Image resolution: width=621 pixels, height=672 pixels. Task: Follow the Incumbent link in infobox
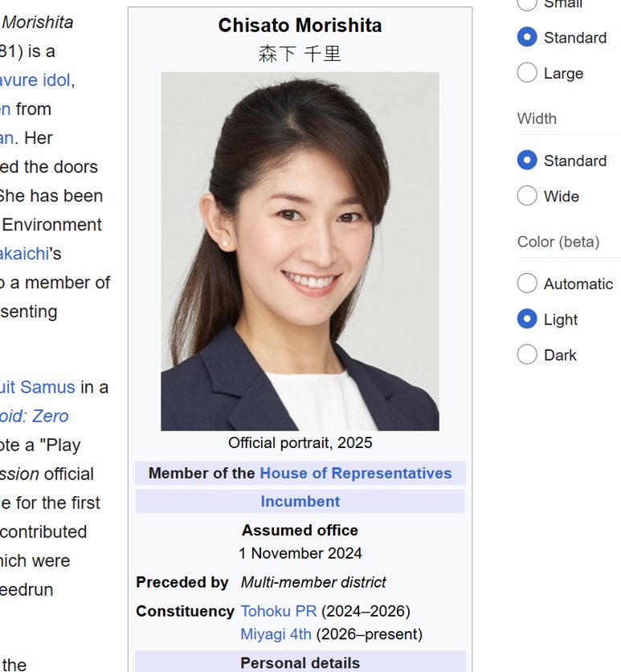coord(300,502)
